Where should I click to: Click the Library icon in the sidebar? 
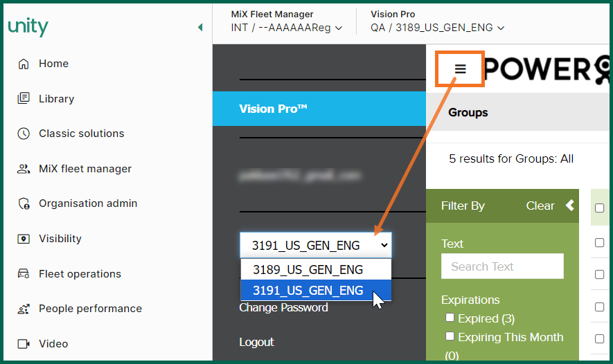click(24, 98)
